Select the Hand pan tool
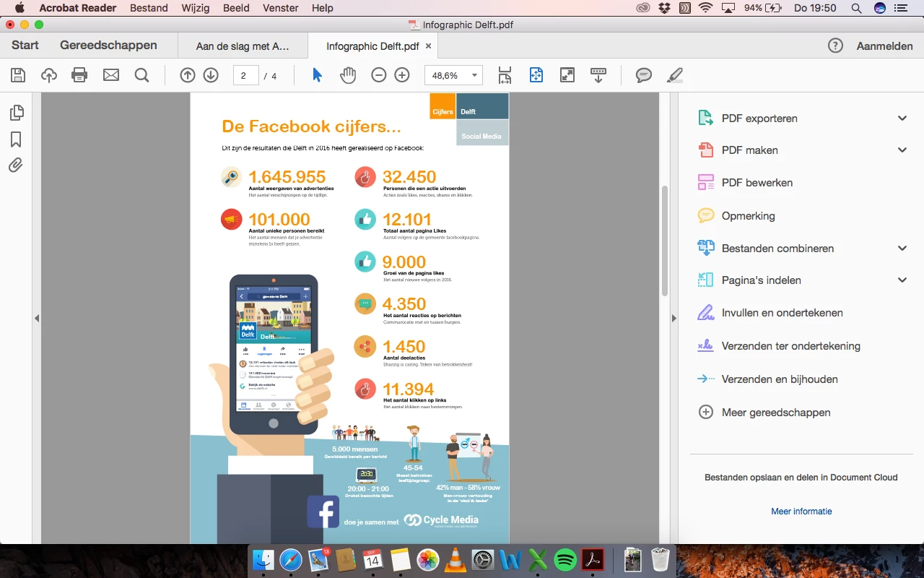The image size is (924, 578). (348, 75)
